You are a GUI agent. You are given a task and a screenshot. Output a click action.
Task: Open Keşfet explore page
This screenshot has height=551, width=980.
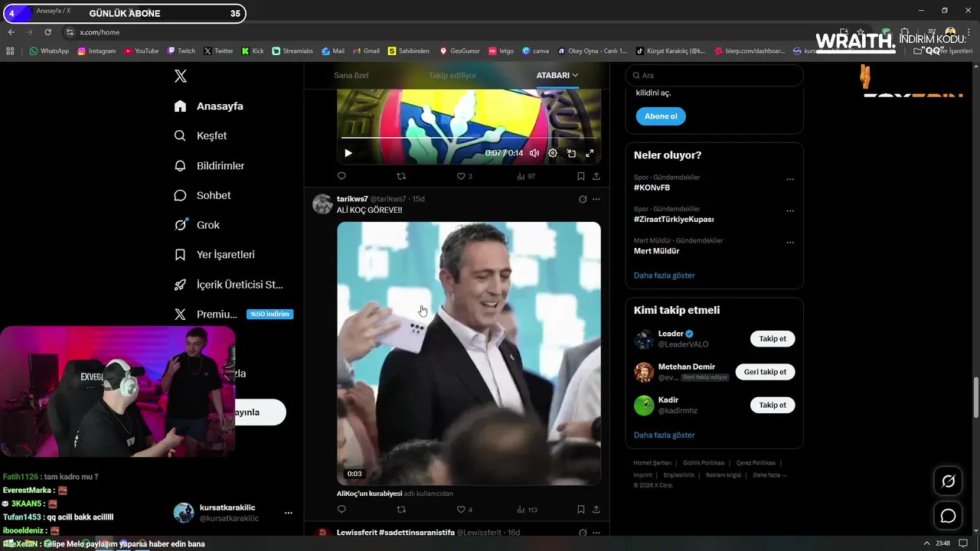pos(201,135)
